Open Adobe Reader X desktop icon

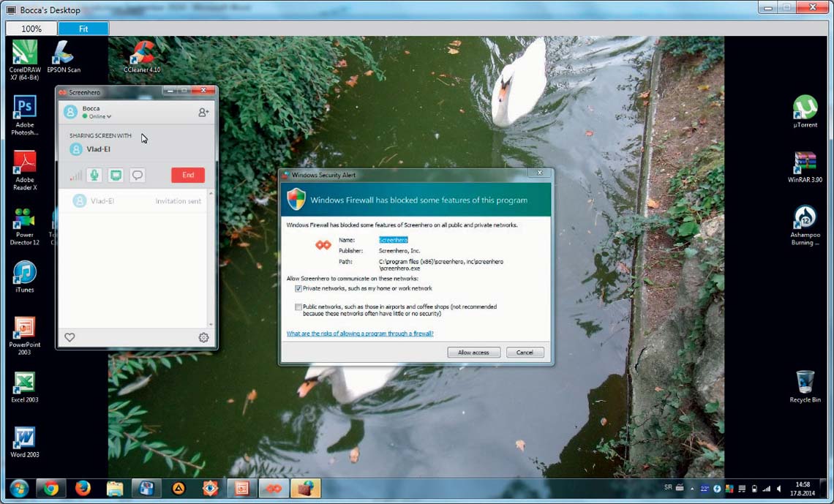tap(25, 170)
